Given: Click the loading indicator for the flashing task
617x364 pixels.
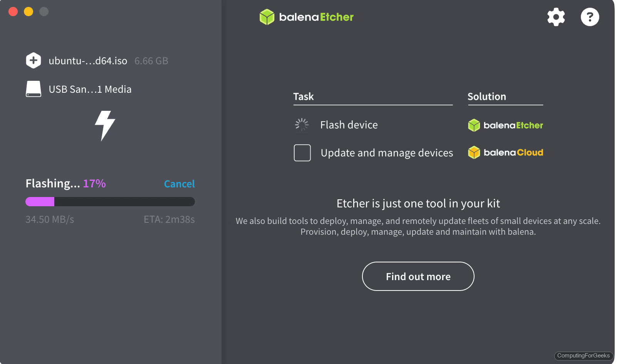Looking at the screenshot, I should coord(302,125).
